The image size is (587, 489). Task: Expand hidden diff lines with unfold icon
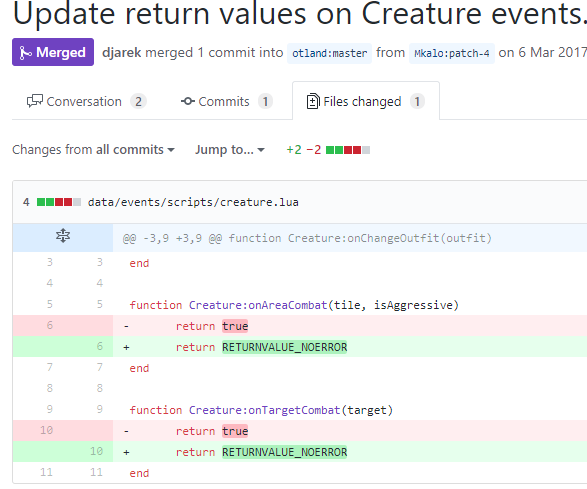pyautogui.click(x=63, y=236)
